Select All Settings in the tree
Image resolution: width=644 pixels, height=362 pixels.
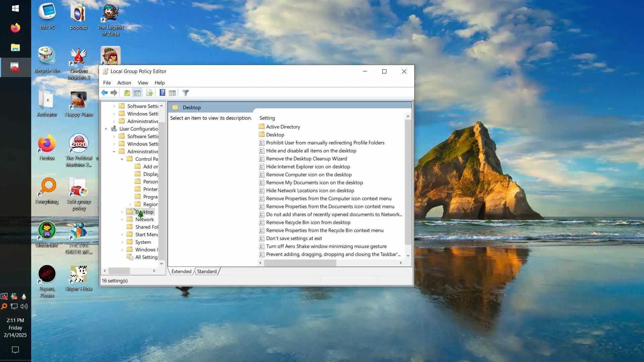[146, 257]
